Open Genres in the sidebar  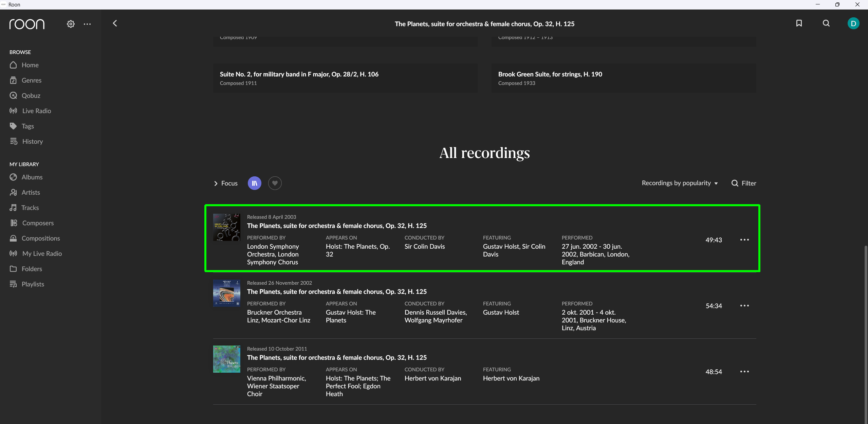click(25, 80)
